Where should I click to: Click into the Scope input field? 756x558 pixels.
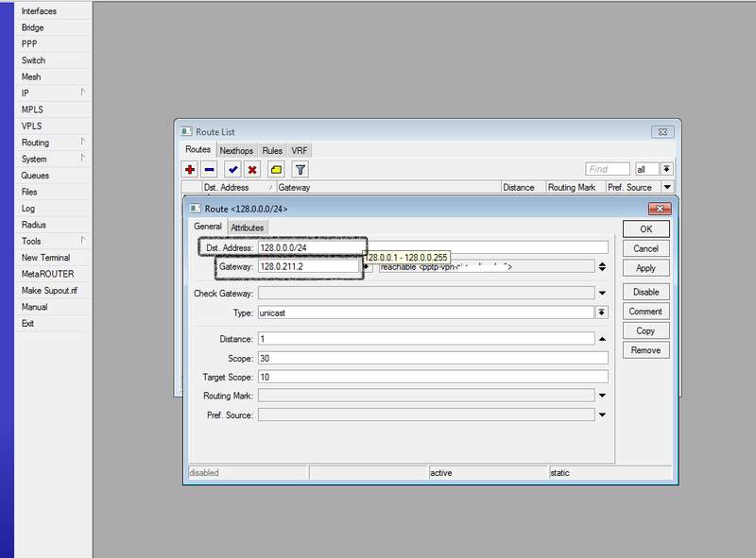pyautogui.click(x=432, y=358)
